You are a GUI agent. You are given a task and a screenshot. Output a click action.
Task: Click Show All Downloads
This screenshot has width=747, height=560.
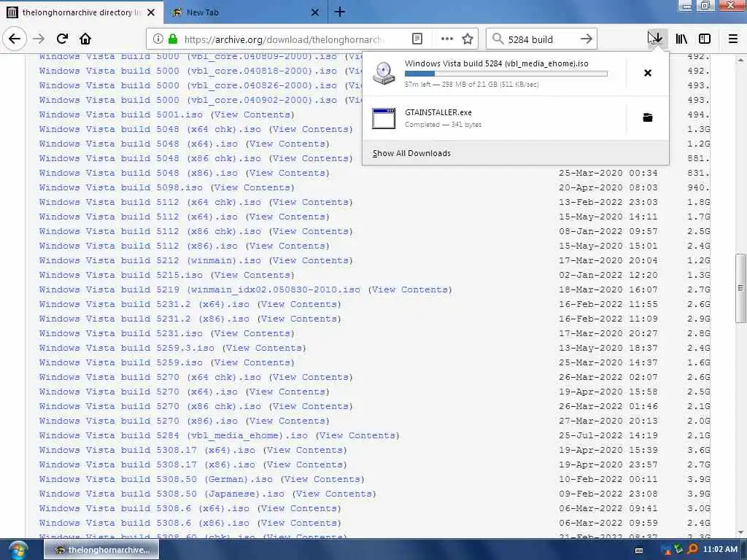[x=411, y=153]
